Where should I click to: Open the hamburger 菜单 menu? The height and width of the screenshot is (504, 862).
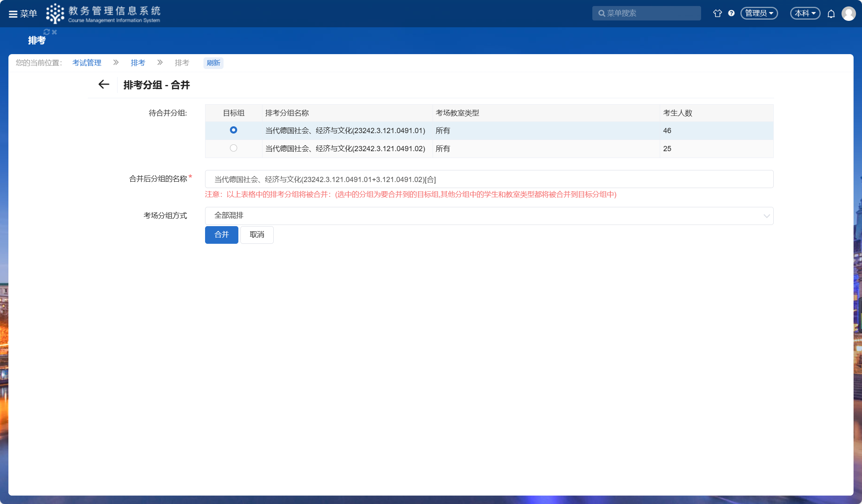(x=22, y=14)
